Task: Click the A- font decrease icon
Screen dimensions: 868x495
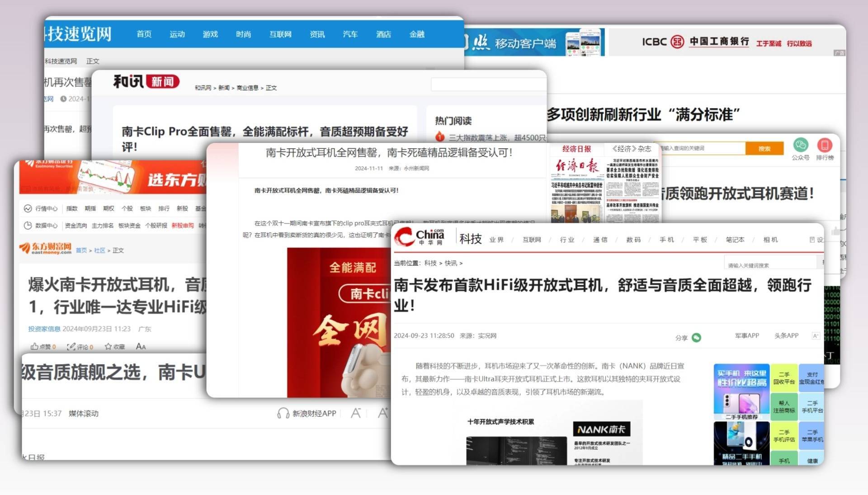Action: [816, 336]
